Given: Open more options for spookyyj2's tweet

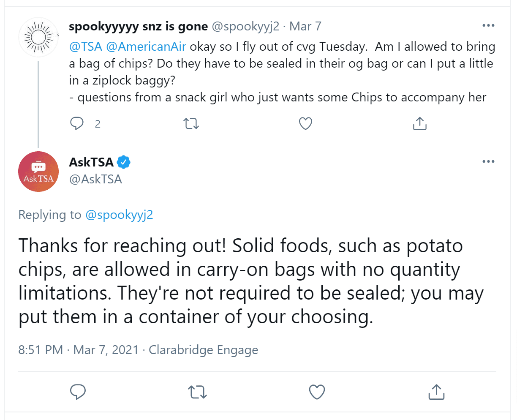Looking at the screenshot, I should 488,26.
